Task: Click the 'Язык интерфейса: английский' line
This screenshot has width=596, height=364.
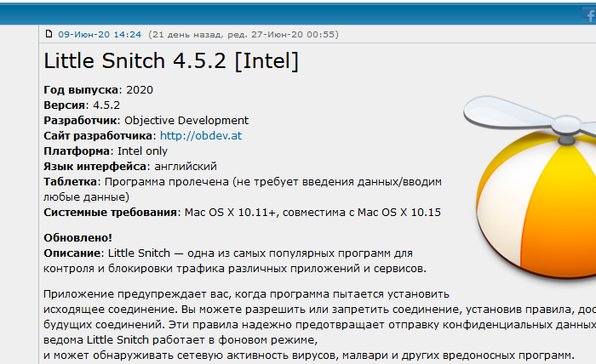Action: [x=130, y=166]
